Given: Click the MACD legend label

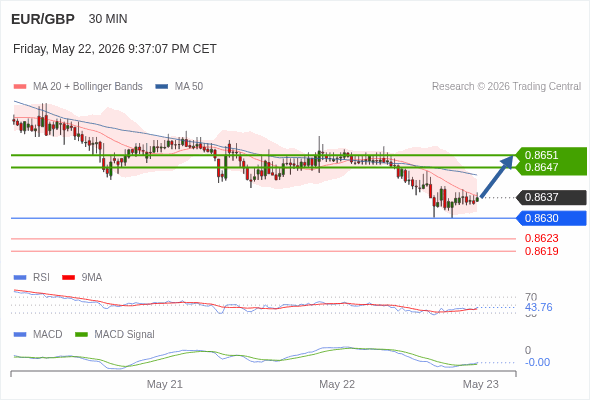Looking at the screenshot, I should [x=48, y=334].
